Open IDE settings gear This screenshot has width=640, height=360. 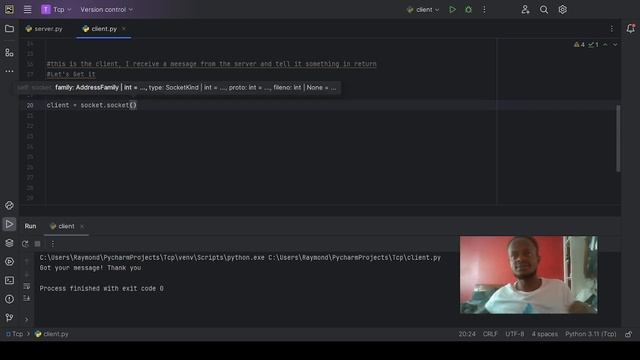pyautogui.click(x=562, y=9)
